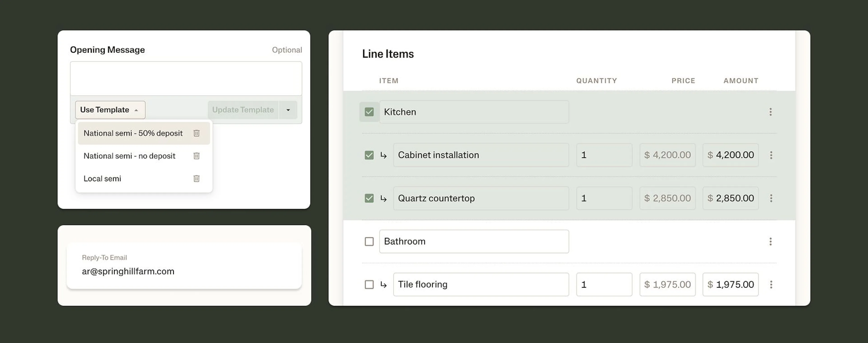Open the Tile flooring row's kebab menu
The height and width of the screenshot is (343, 868).
pos(771,284)
